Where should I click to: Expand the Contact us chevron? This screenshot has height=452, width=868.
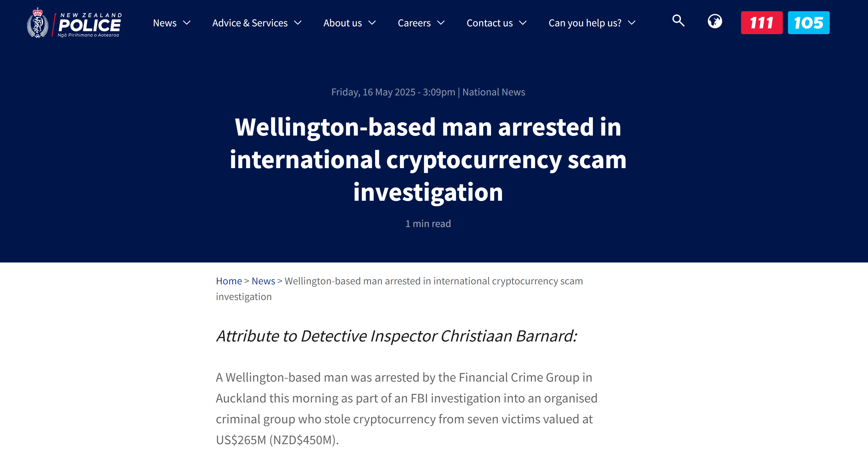[523, 23]
